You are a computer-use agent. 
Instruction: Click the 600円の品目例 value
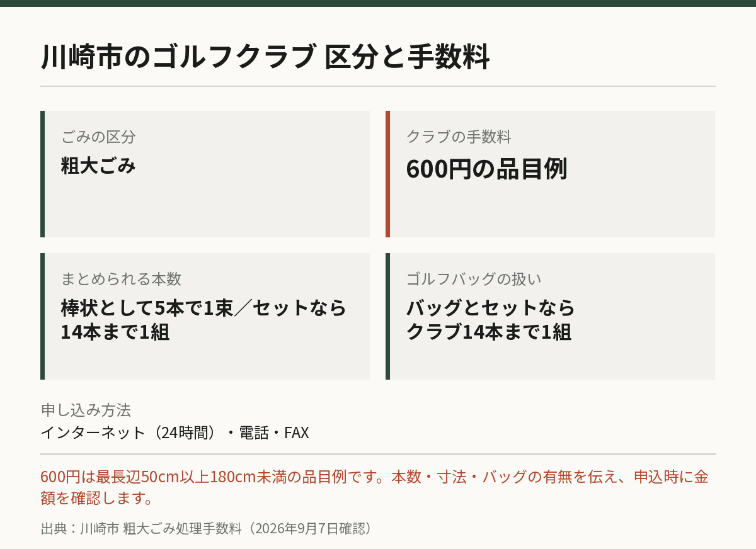pyautogui.click(x=486, y=169)
